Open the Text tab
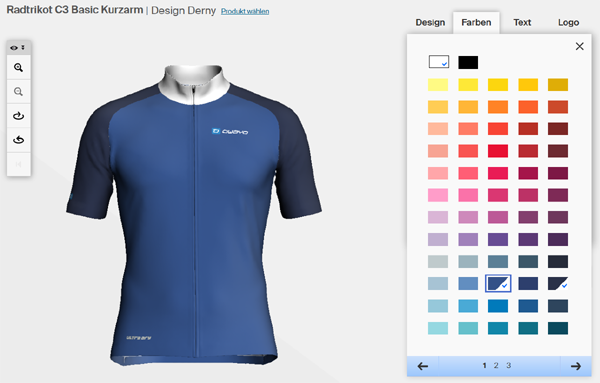Screen dimensions: 600x383 (522, 23)
